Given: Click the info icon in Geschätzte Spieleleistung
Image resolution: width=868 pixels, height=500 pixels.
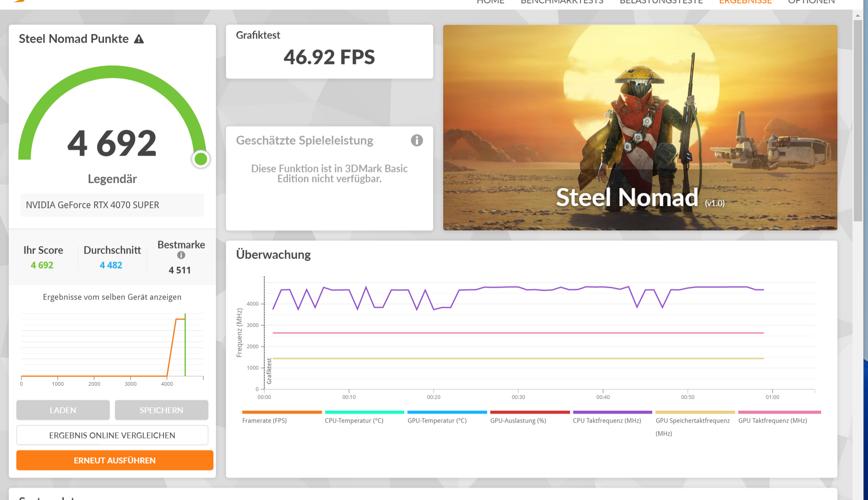Looking at the screenshot, I should 416,140.
